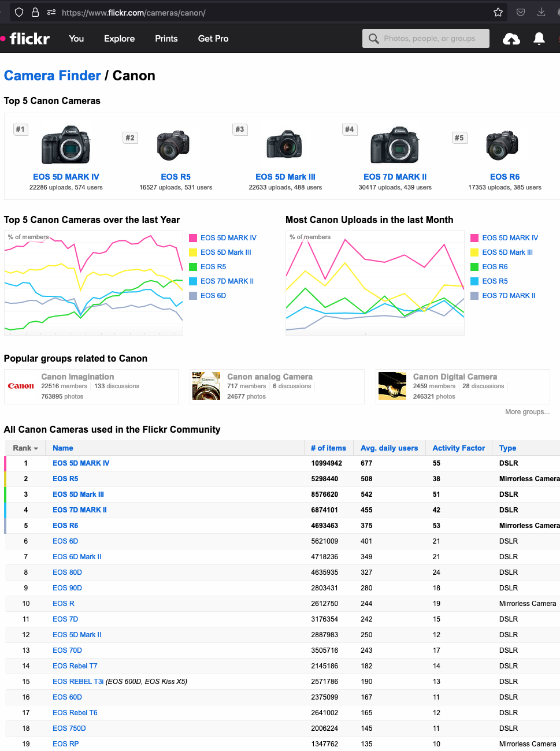The width and height of the screenshot is (560, 751).
Task: Open the browser downloads icon
Action: click(x=541, y=12)
